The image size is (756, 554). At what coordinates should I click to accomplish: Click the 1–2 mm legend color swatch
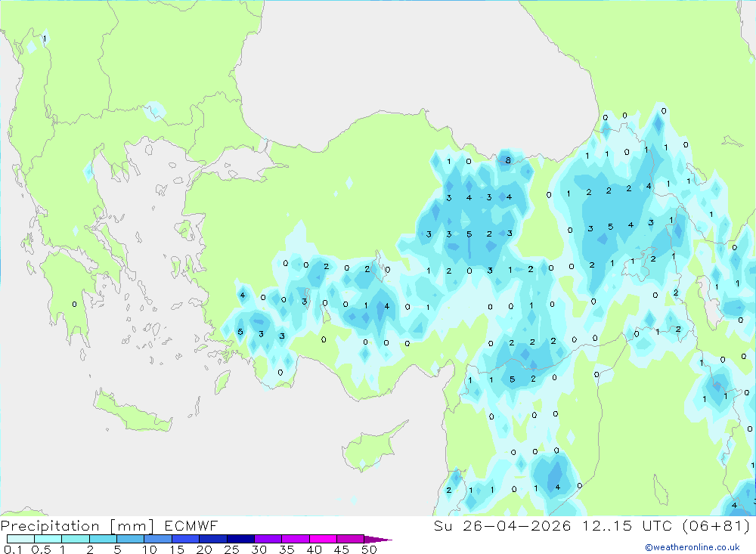pyautogui.click(x=76, y=539)
